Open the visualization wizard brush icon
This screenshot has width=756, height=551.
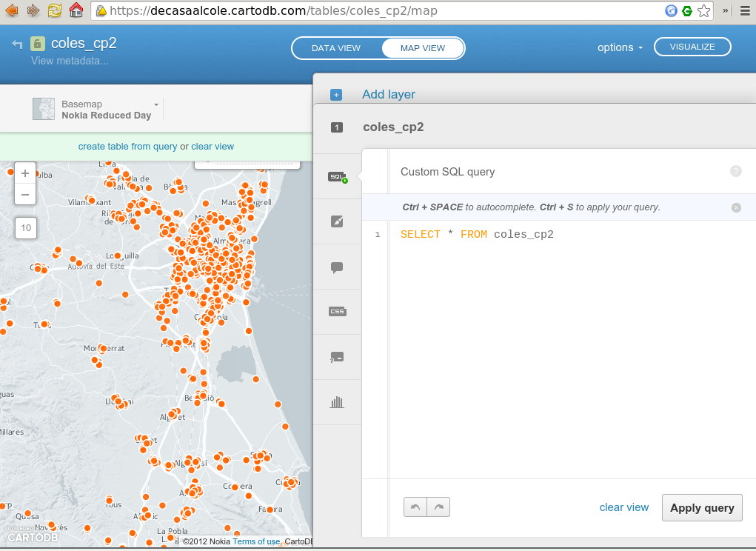point(337,221)
